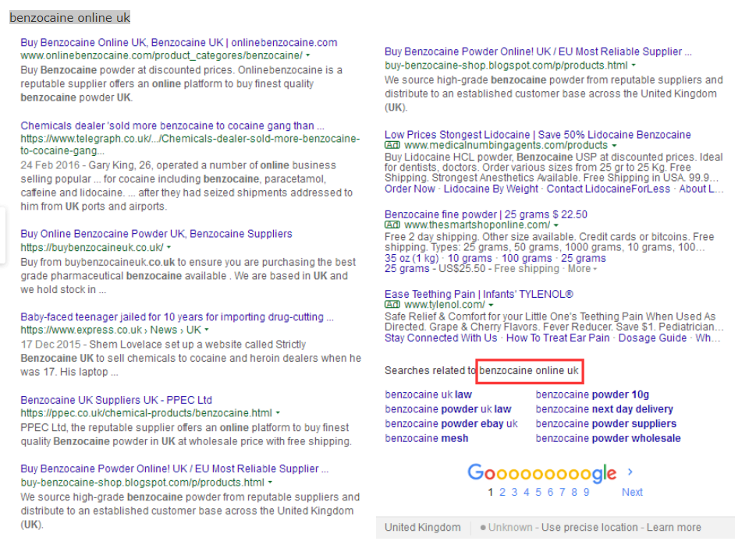Open 'Baby-faced teenager jailed for 10 years' result

pos(177,317)
